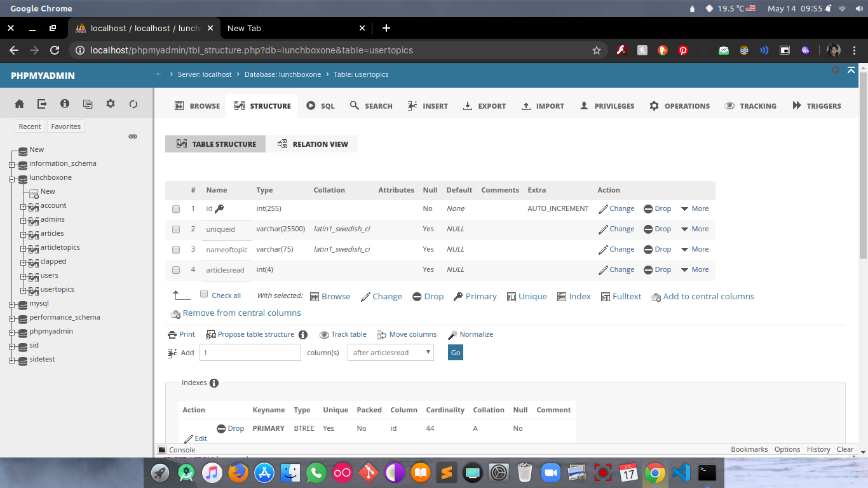Expand More options for articlesread row
This screenshot has width=868, height=488.
pos(695,269)
